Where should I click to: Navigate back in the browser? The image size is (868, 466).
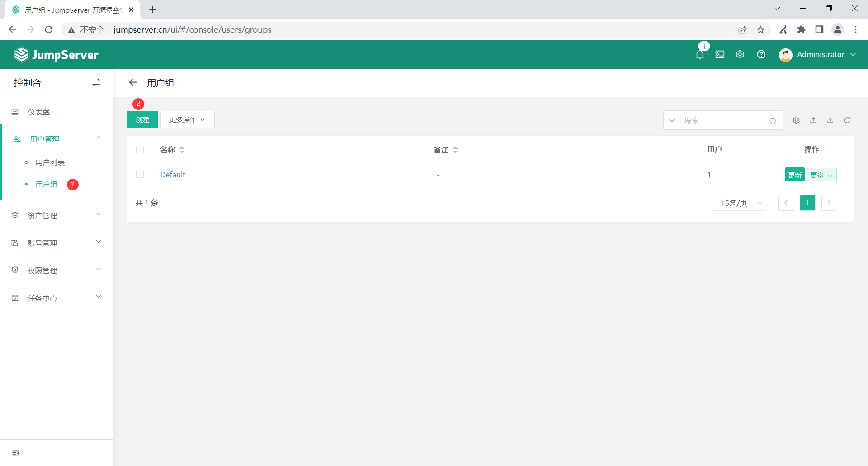pos(13,29)
